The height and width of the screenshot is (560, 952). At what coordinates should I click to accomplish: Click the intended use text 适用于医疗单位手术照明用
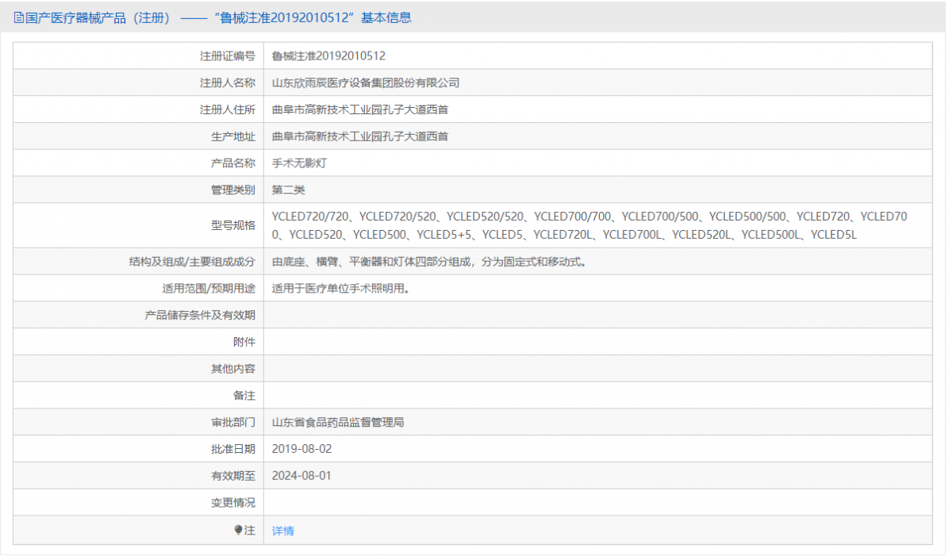click(x=341, y=289)
